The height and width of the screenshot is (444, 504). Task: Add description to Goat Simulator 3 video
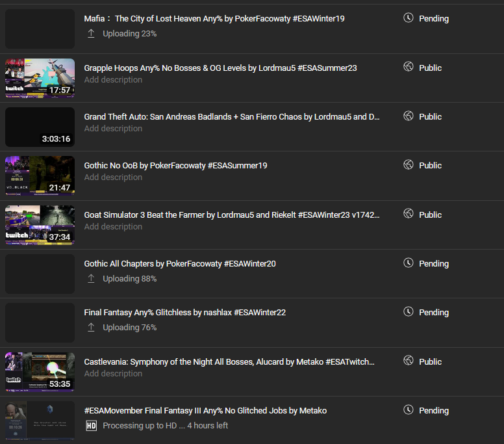[113, 227]
